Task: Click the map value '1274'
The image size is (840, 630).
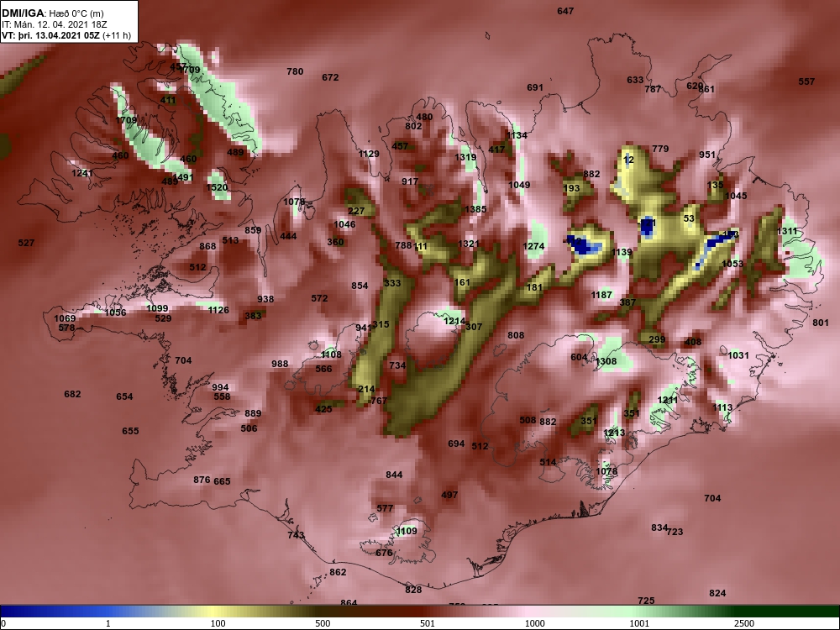Action: (533, 246)
